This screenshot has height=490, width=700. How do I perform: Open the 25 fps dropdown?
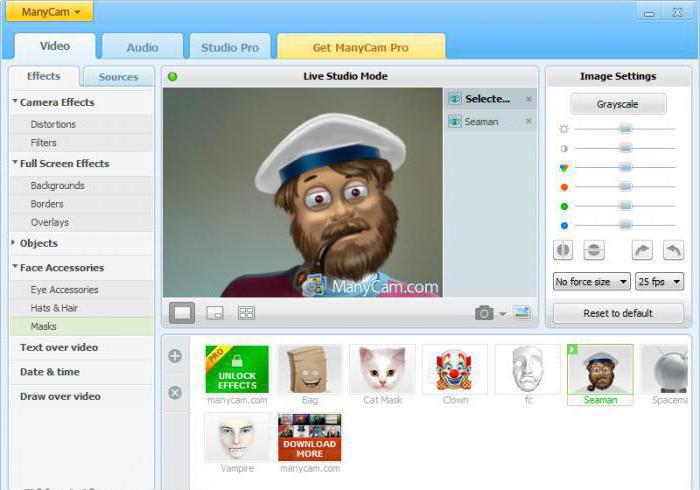[659, 282]
